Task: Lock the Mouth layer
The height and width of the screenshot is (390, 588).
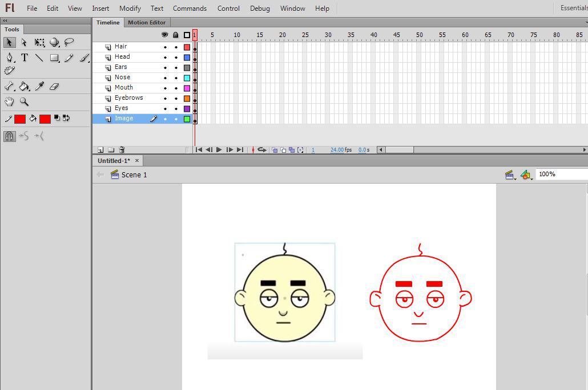Action: coord(176,88)
